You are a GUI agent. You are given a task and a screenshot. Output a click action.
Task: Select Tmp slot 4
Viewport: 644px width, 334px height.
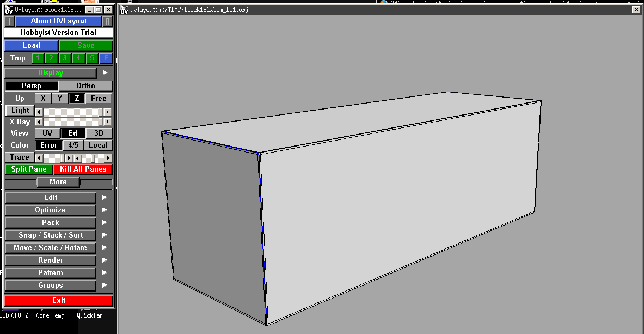pyautogui.click(x=78, y=58)
